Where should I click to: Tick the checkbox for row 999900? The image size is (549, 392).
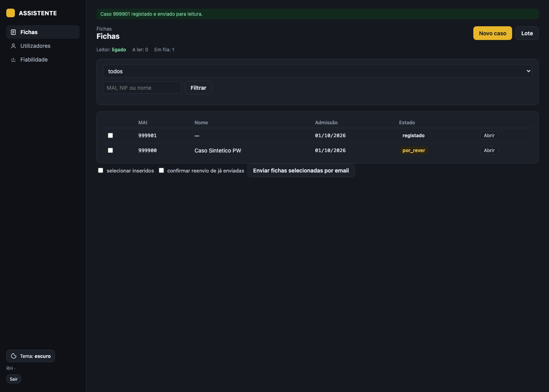110,151
